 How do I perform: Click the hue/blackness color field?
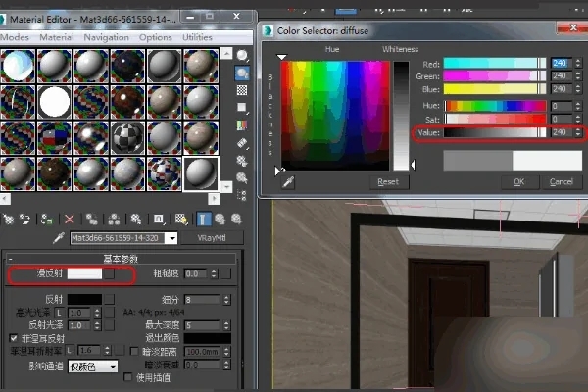tap(335, 116)
